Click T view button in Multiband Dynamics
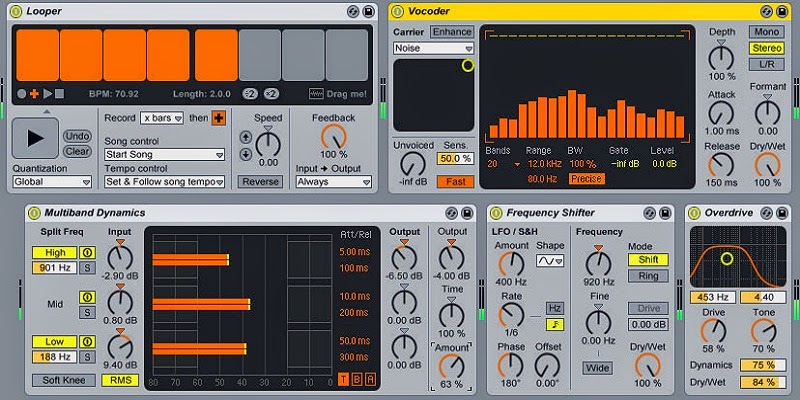 [x=343, y=379]
